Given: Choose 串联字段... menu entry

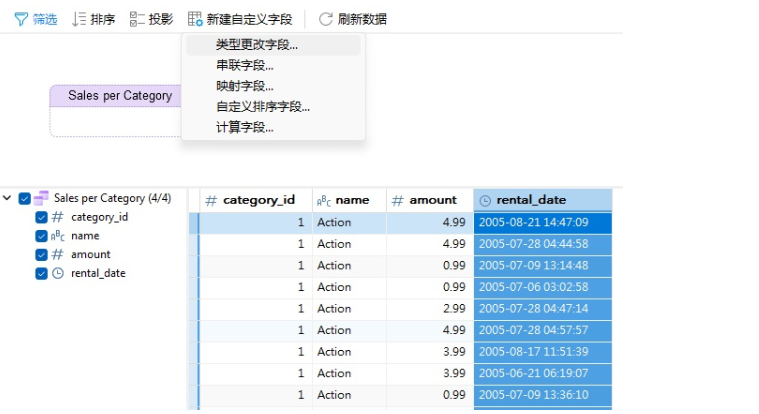Looking at the screenshot, I should [273, 65].
